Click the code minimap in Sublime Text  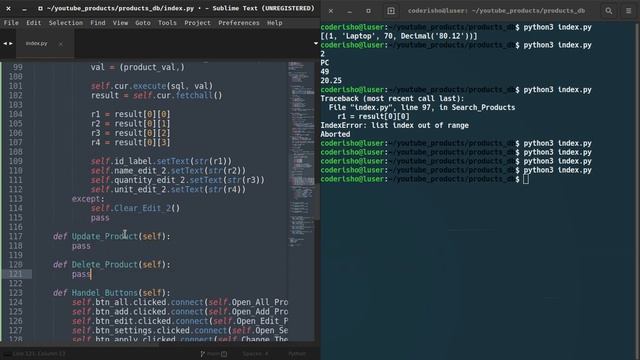click(x=301, y=155)
